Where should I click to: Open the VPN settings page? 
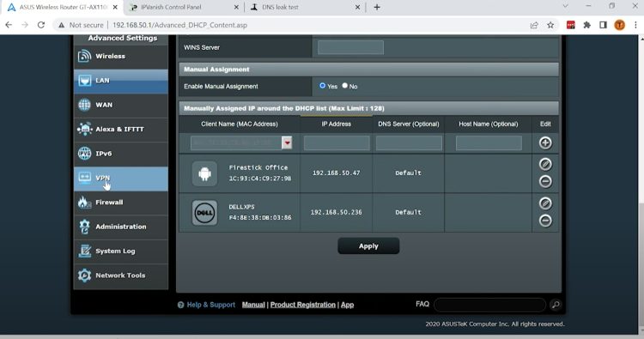click(x=121, y=179)
